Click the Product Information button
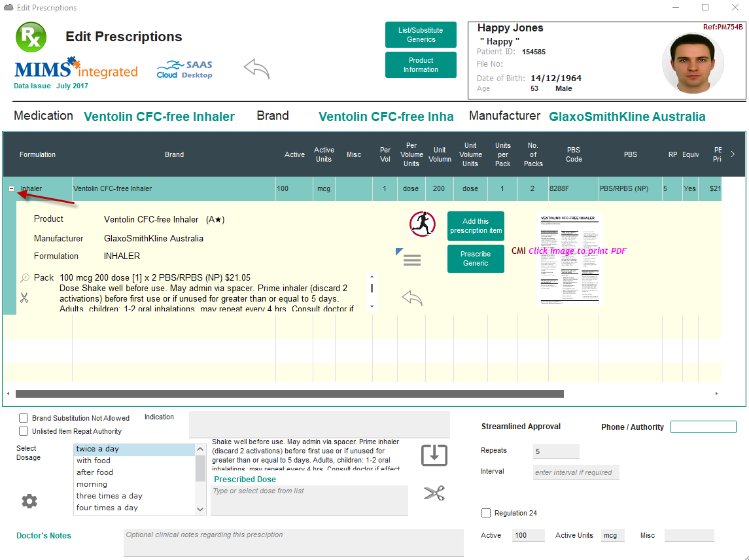This screenshot has width=749, height=560. [x=421, y=65]
